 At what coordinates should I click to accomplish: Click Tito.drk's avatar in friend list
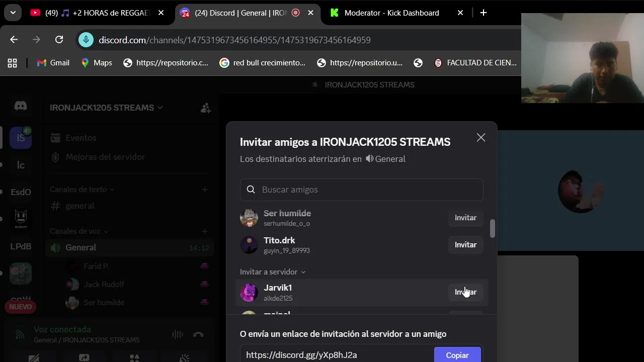tap(249, 245)
